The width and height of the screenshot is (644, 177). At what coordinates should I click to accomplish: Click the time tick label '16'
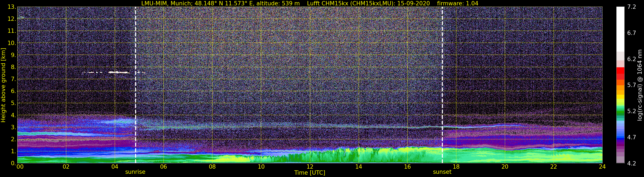pos(407,167)
